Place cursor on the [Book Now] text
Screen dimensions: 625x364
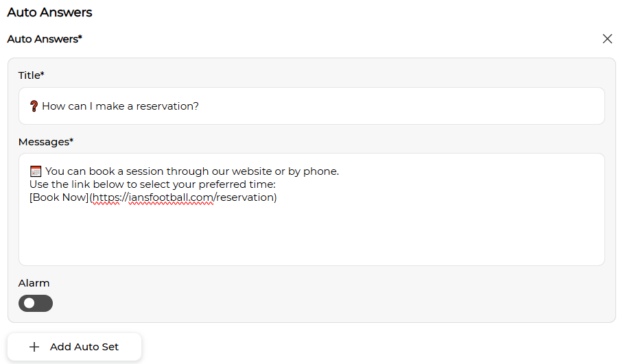(59, 197)
